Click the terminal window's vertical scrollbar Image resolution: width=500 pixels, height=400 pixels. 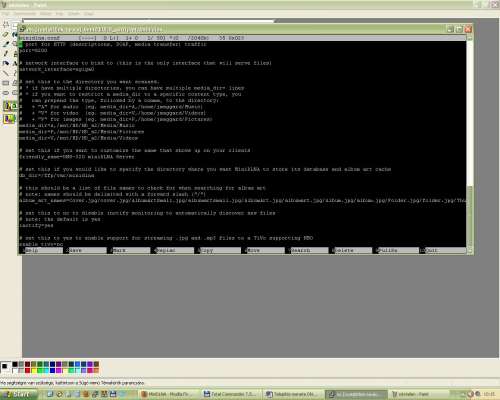470,143
